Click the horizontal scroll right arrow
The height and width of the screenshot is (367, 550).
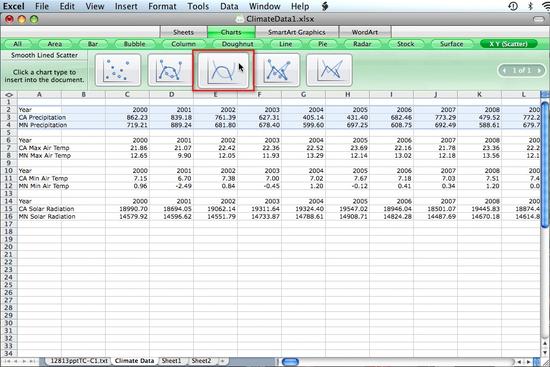[x=529, y=362]
